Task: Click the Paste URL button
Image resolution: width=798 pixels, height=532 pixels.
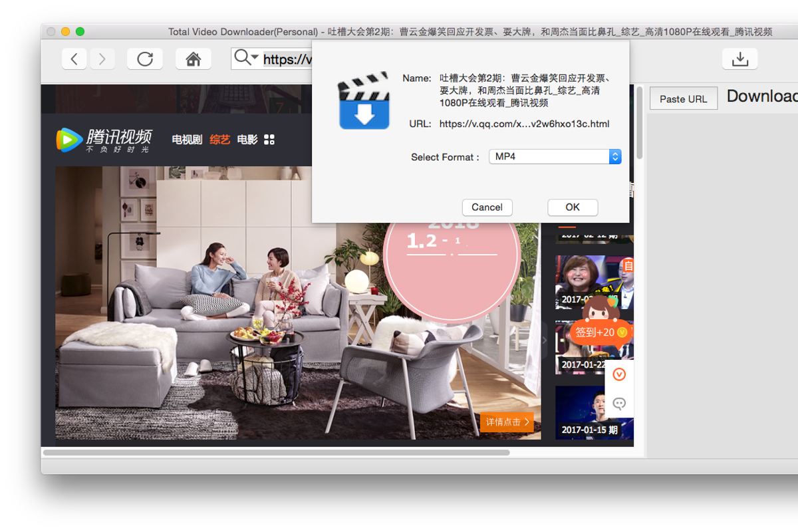Action: 684,98
